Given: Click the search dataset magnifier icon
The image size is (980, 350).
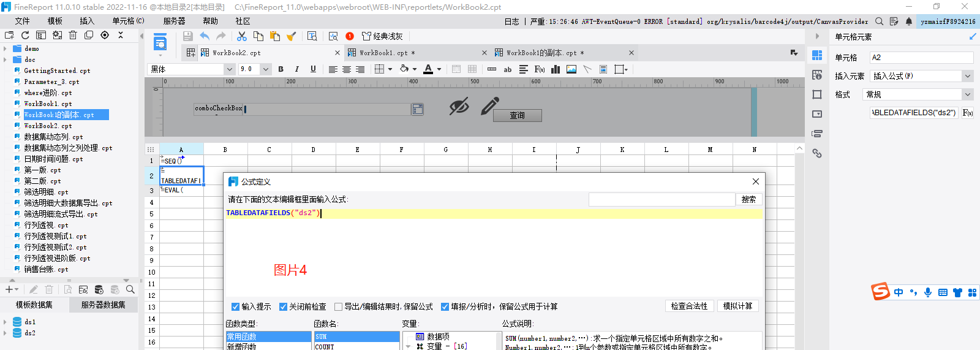Looking at the screenshot, I should pos(130,289).
